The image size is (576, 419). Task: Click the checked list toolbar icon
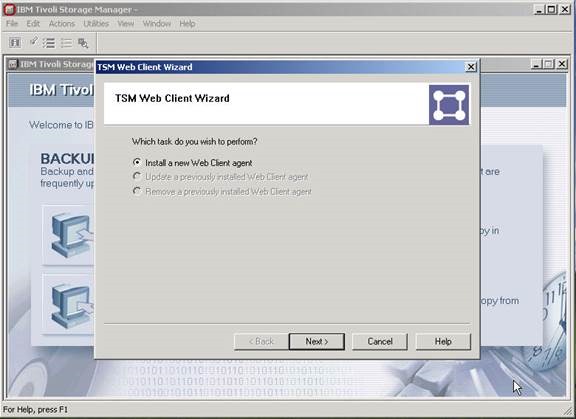pyautogui.click(x=49, y=43)
